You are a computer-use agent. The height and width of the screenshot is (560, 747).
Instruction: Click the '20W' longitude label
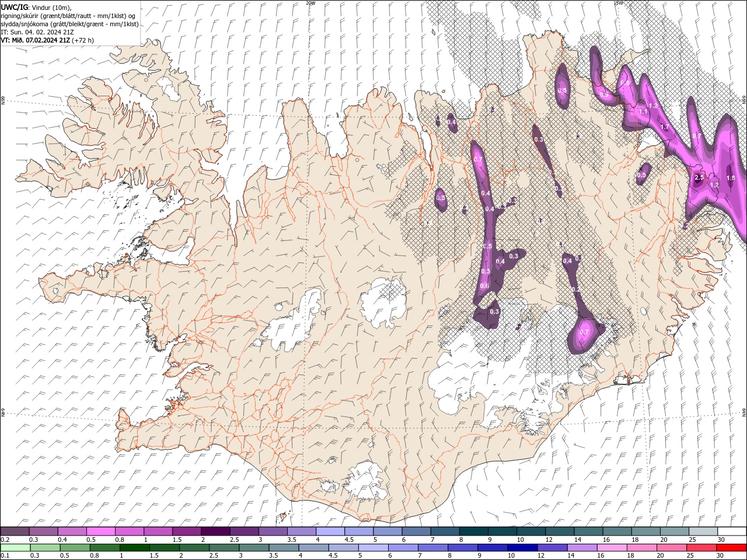coord(310,3)
